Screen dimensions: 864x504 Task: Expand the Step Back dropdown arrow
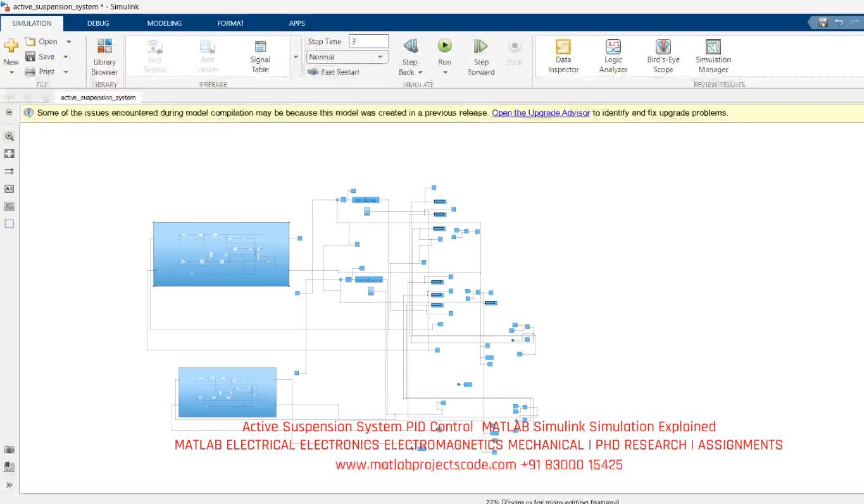(420, 72)
